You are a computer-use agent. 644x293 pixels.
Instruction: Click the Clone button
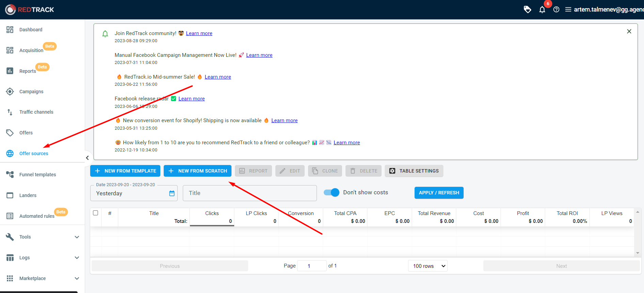pyautogui.click(x=325, y=171)
